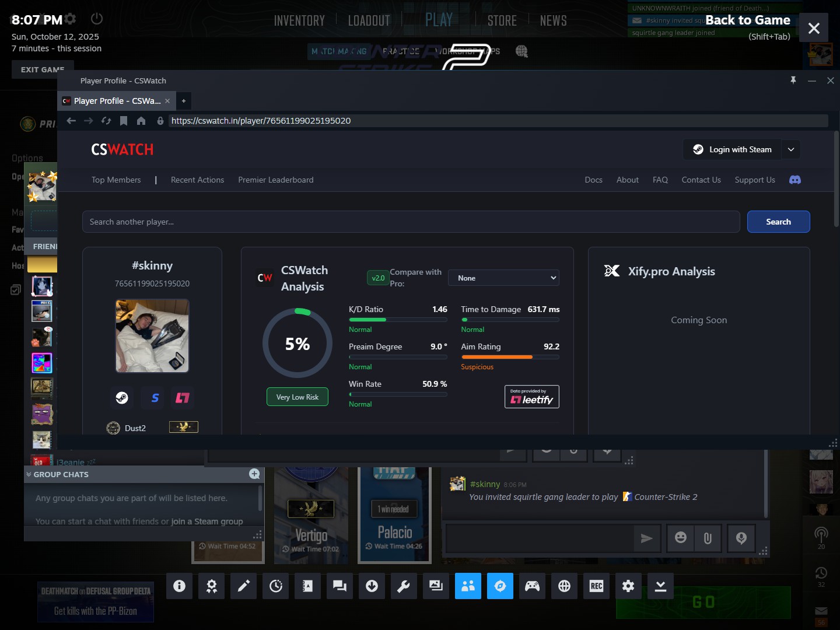840x630 pixels.
Task: Go to browser home page
Action: click(141, 121)
